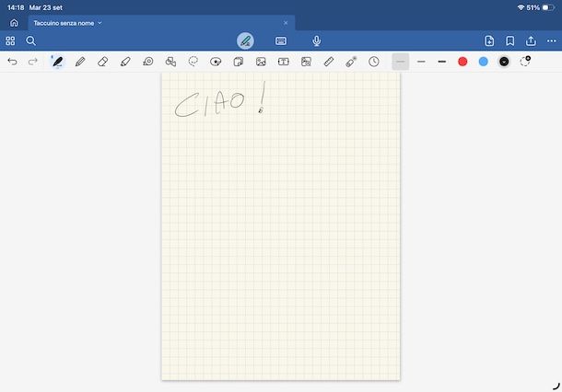Choose the medium stroke width

[421, 62]
